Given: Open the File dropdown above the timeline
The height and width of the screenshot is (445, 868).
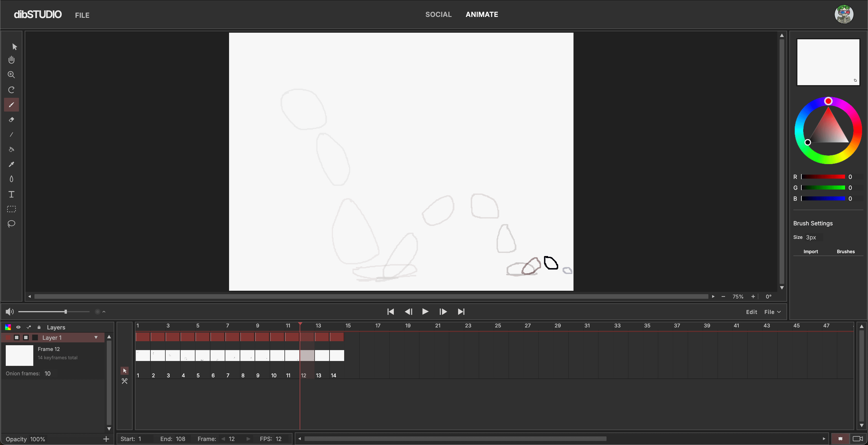Looking at the screenshot, I should 772,312.
